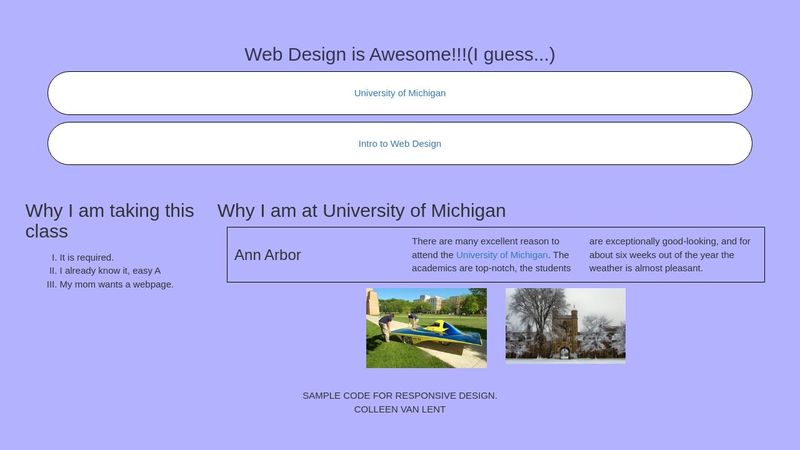Click paragraph text 'are exceptionally good-looking, and for'
The width and height of the screenshot is (800, 450).
click(669, 241)
